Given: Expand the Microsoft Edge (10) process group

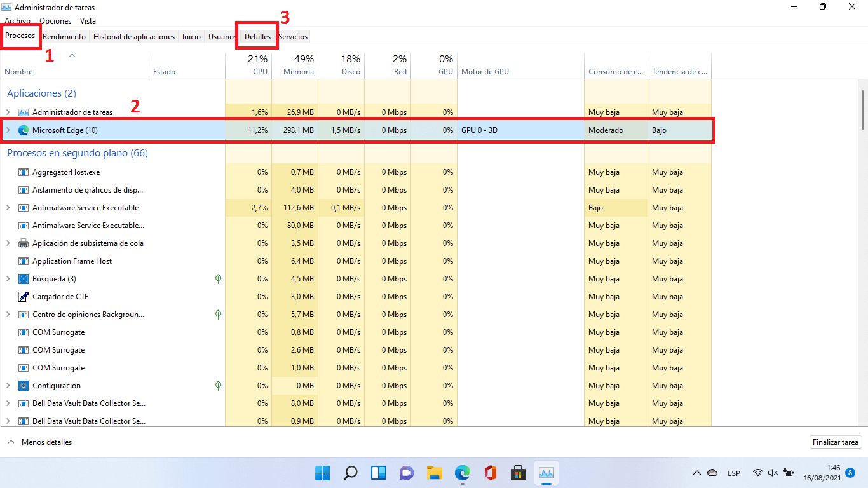Looking at the screenshot, I should pyautogui.click(x=8, y=130).
